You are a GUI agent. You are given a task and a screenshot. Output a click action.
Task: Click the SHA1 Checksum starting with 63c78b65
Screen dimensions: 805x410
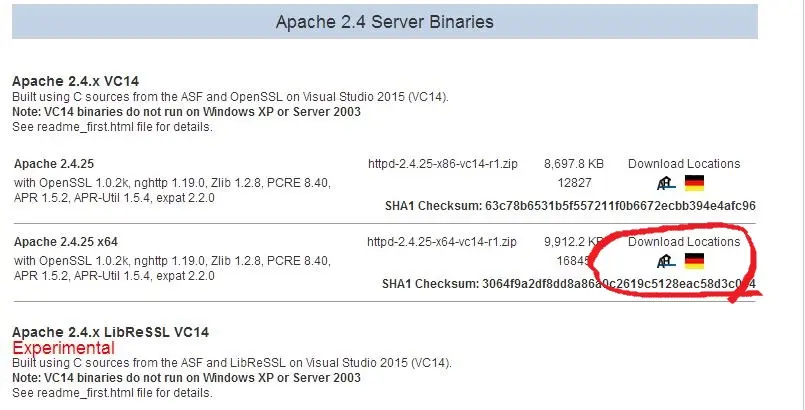(x=570, y=206)
